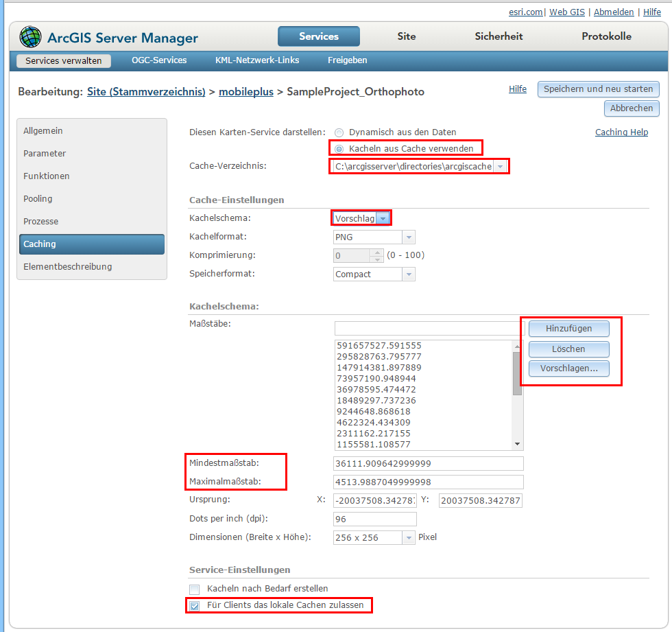Open the Kachelformat PNG dropdown
672x632 pixels.
(408, 237)
